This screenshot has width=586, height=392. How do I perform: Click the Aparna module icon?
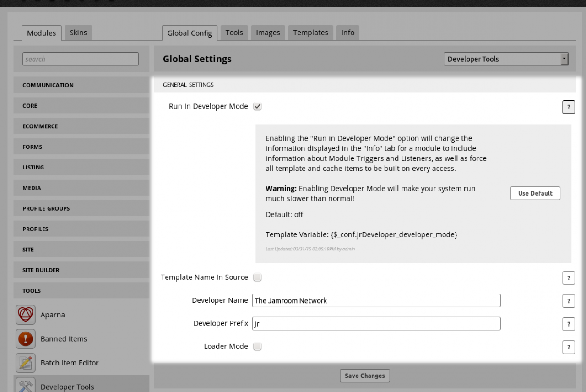[x=26, y=315]
